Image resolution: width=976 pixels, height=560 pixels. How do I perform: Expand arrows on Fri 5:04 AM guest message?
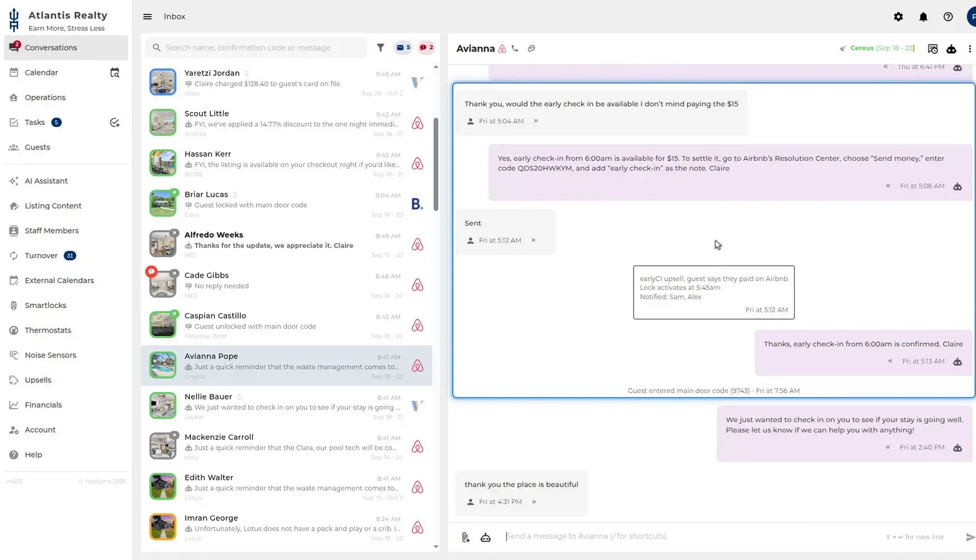[x=536, y=121]
